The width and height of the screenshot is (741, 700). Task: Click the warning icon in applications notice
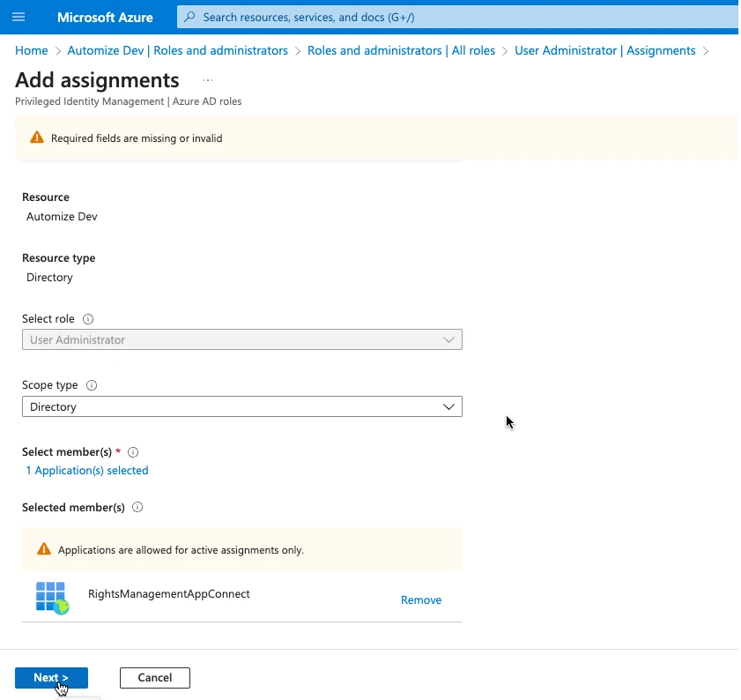pos(43,549)
